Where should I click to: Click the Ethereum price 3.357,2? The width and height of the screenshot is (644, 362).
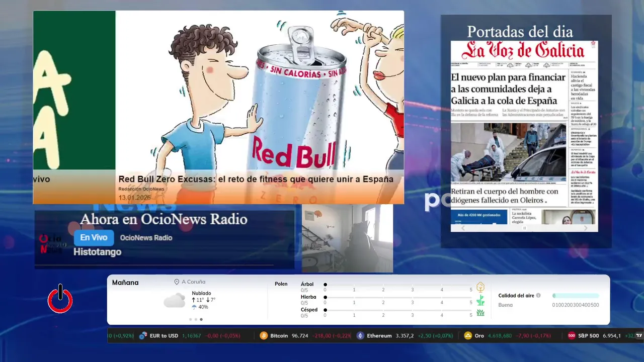click(x=405, y=335)
